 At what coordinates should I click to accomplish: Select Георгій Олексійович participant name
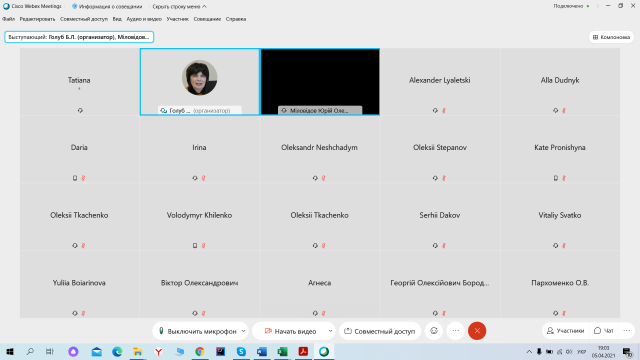440,283
